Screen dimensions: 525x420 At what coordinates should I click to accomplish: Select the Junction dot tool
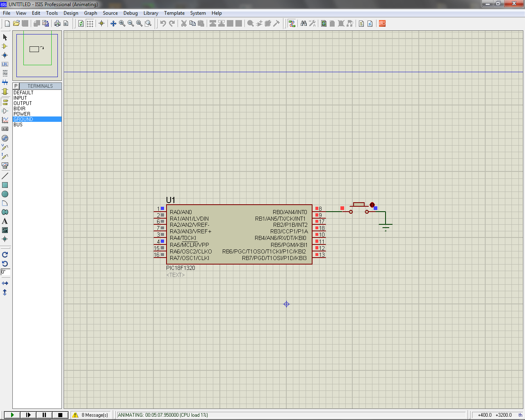click(x=5, y=55)
